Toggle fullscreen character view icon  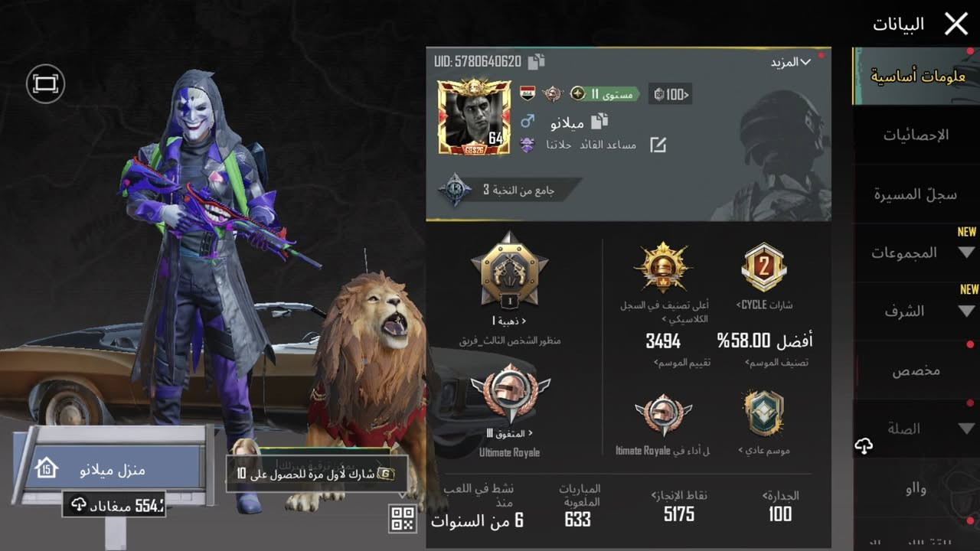[x=45, y=83]
